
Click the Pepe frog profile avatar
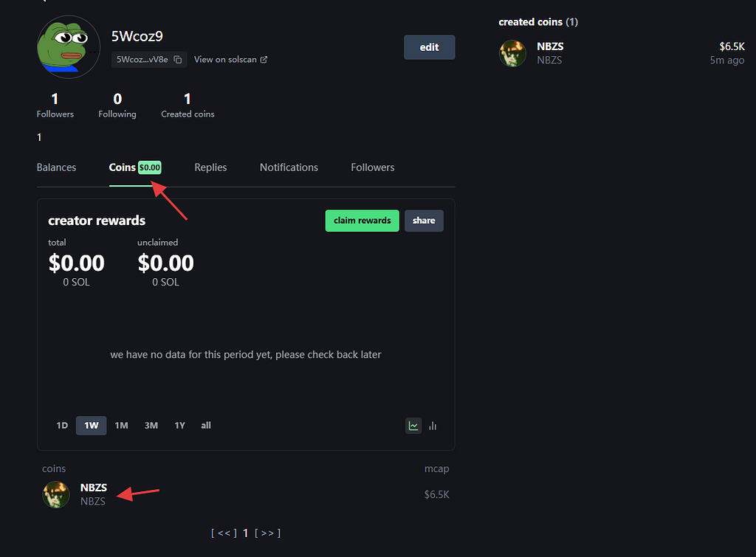(69, 46)
